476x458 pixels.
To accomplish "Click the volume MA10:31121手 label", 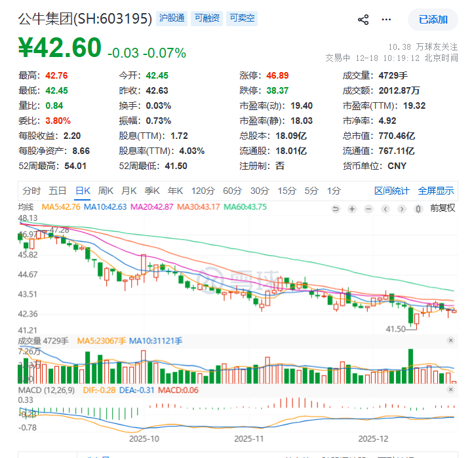I will tap(156, 341).
